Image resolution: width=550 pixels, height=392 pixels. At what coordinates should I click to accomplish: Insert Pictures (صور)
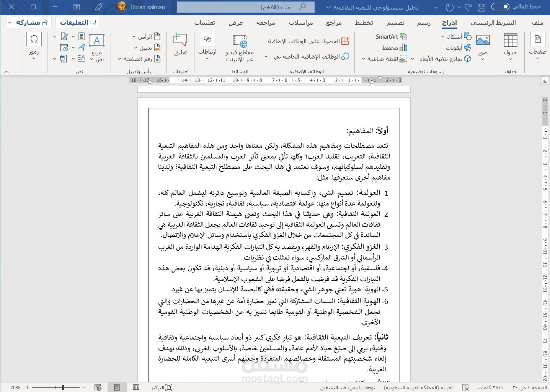[483, 44]
